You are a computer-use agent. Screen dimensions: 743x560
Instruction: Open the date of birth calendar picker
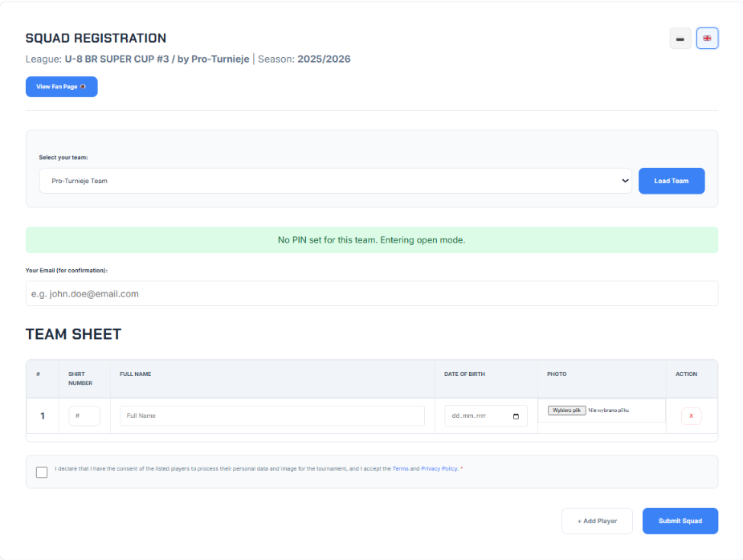(x=516, y=416)
